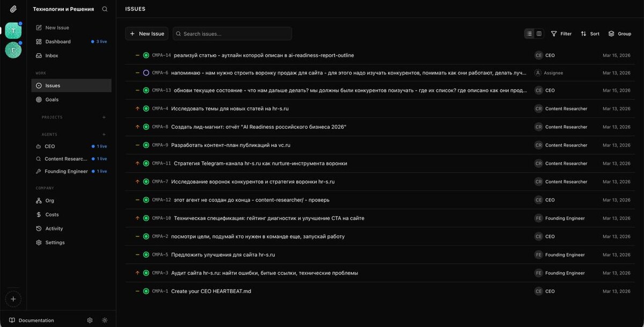
Task: Open the Documentation link
Action: pyautogui.click(x=32, y=320)
